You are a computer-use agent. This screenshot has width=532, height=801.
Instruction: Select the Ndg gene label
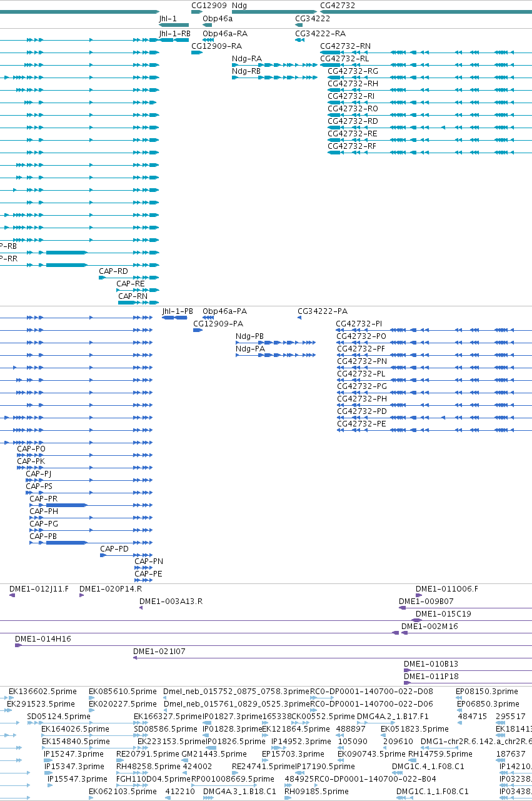(239, 5)
